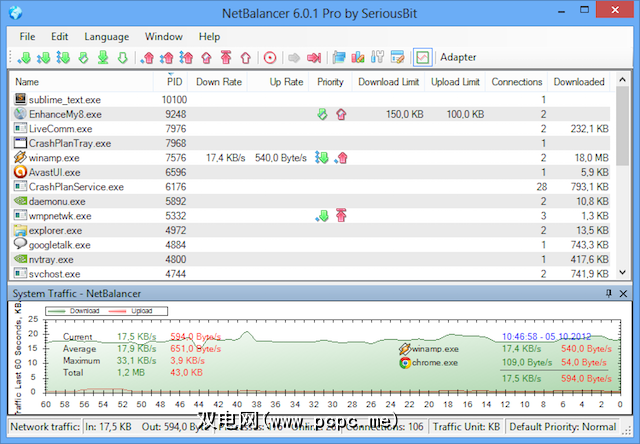This screenshot has width=640, height=444.
Task: Sort the list by Down Rate column
Action: pos(219,82)
